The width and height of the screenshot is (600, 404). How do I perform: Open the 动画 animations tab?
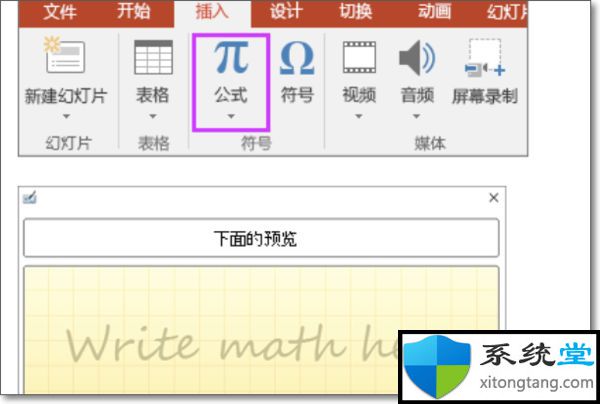pos(434,11)
